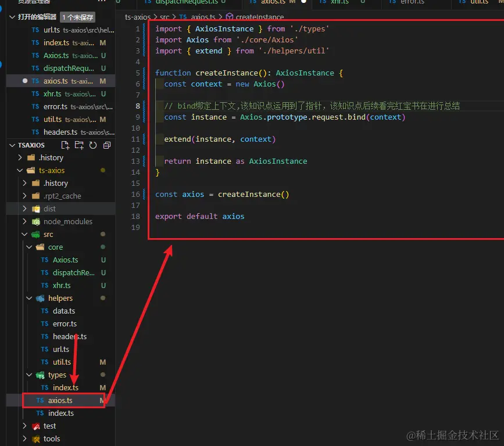504x446 pixels.
Task: Click the unsaved count badge in open editors
Action: (x=78, y=17)
